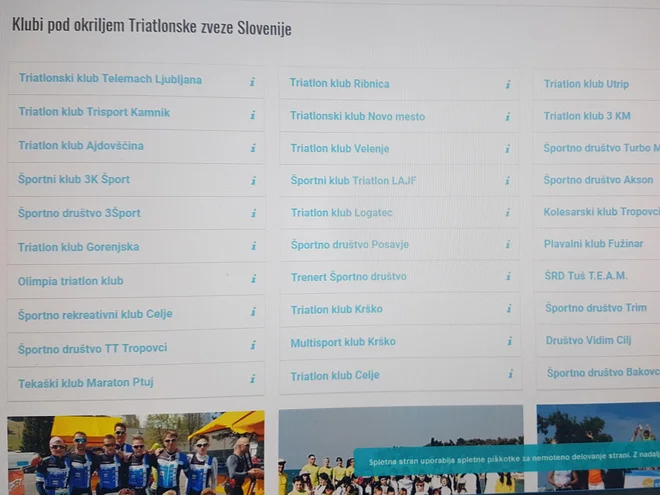Viewport: 660px width, 495px height.
Task: Open beach group photo thumbnail
Action: tap(401, 450)
